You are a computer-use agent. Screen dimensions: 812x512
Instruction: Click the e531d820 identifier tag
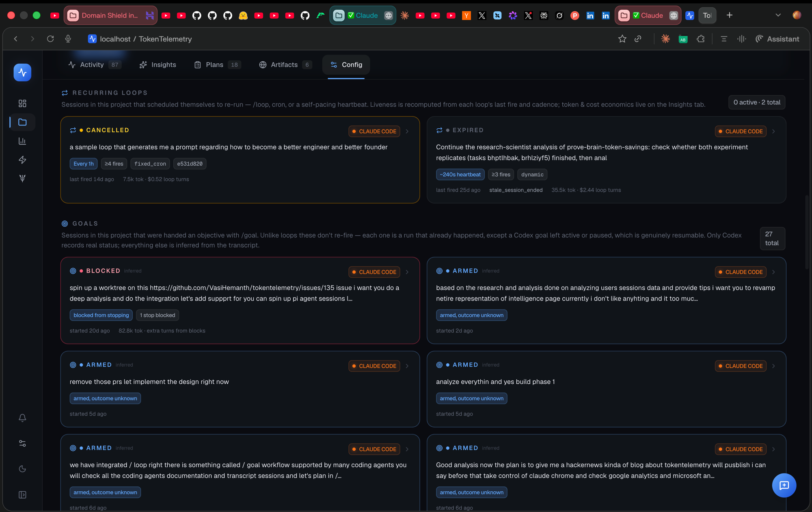click(x=190, y=164)
